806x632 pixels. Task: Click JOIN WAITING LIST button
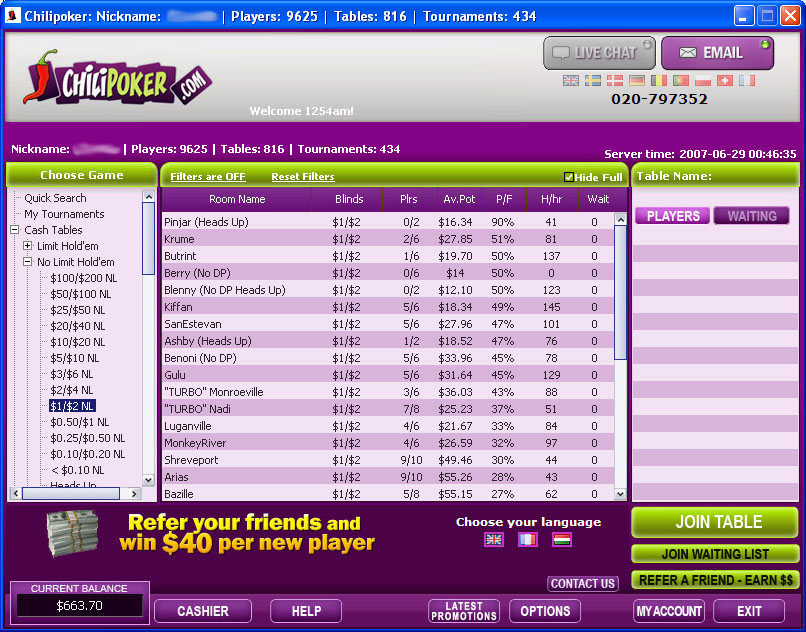click(x=715, y=554)
